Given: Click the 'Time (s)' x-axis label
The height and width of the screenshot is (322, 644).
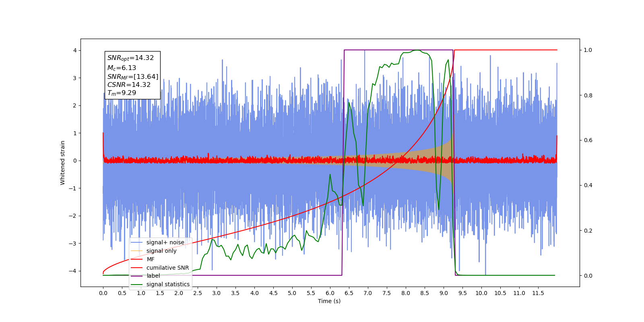Looking at the screenshot, I should coord(329,301).
